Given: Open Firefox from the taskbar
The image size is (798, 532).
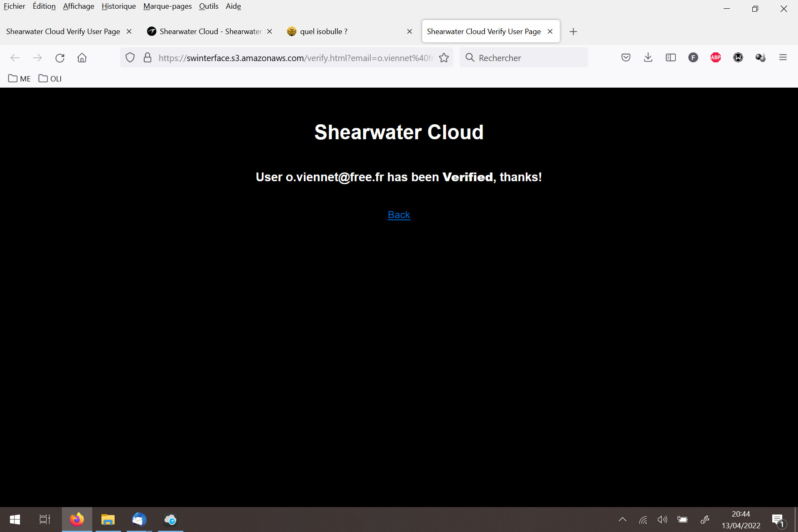Looking at the screenshot, I should [77, 520].
